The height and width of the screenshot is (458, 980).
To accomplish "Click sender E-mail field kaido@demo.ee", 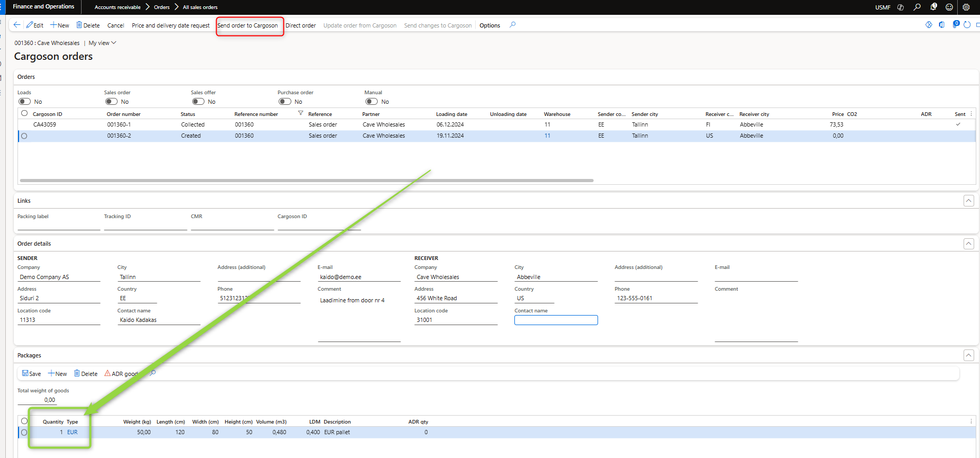I will tap(359, 277).
